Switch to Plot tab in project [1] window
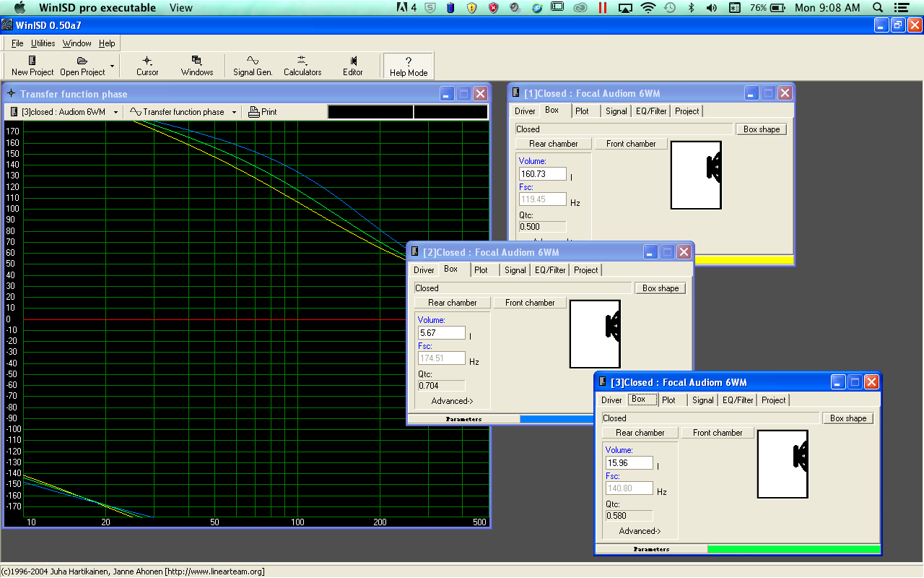 582,111
